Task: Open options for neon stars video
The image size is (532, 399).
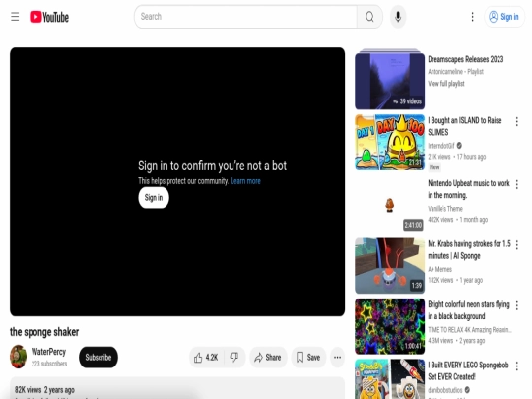Action: pos(517,305)
